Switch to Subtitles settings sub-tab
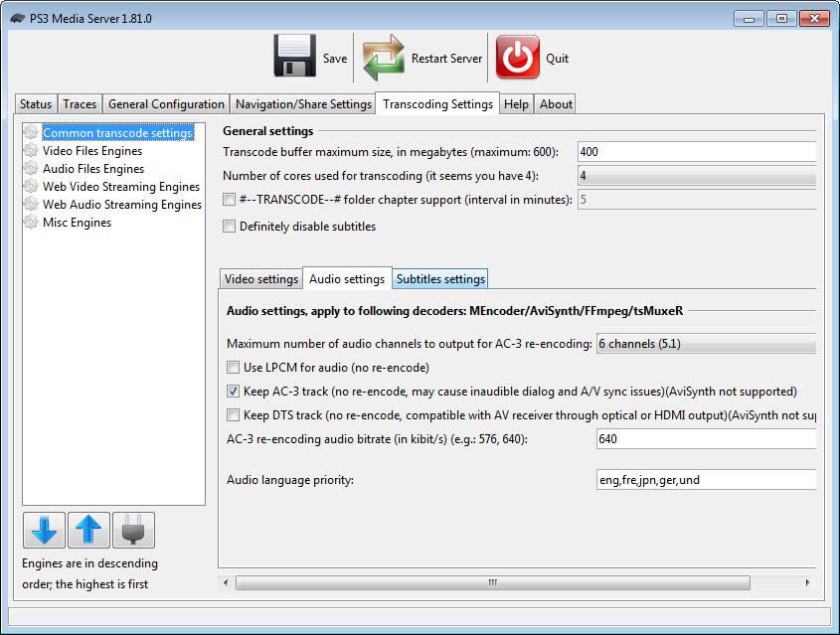Screen dimensions: 840x635 point(440,279)
